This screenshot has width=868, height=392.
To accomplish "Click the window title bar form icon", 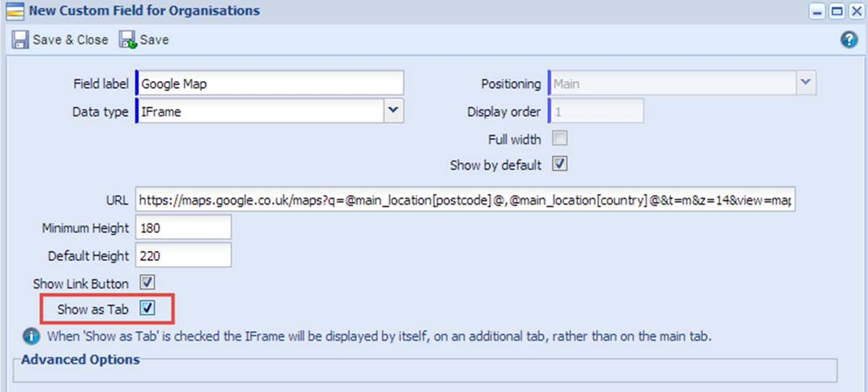I will [14, 11].
